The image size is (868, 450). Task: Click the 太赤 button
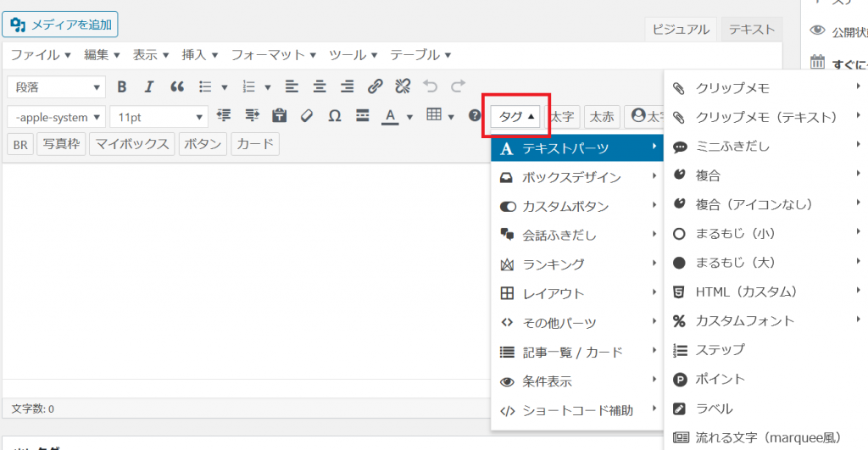(602, 117)
